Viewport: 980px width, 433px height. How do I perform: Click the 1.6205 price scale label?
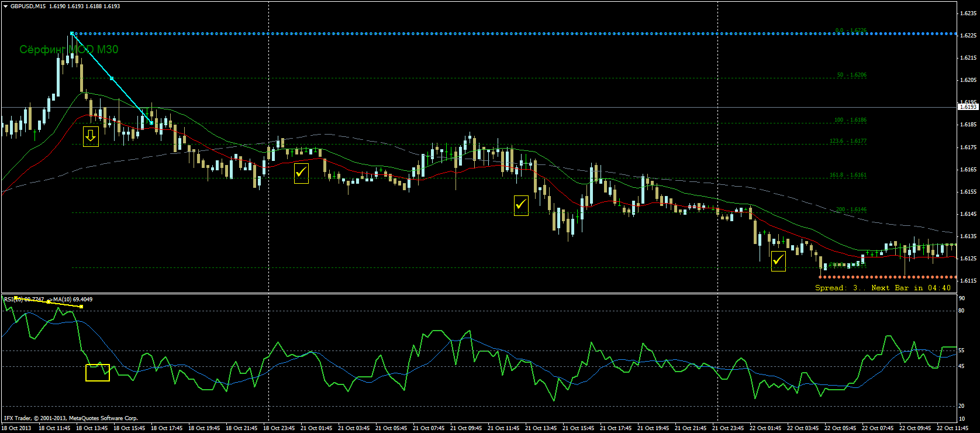[968, 80]
